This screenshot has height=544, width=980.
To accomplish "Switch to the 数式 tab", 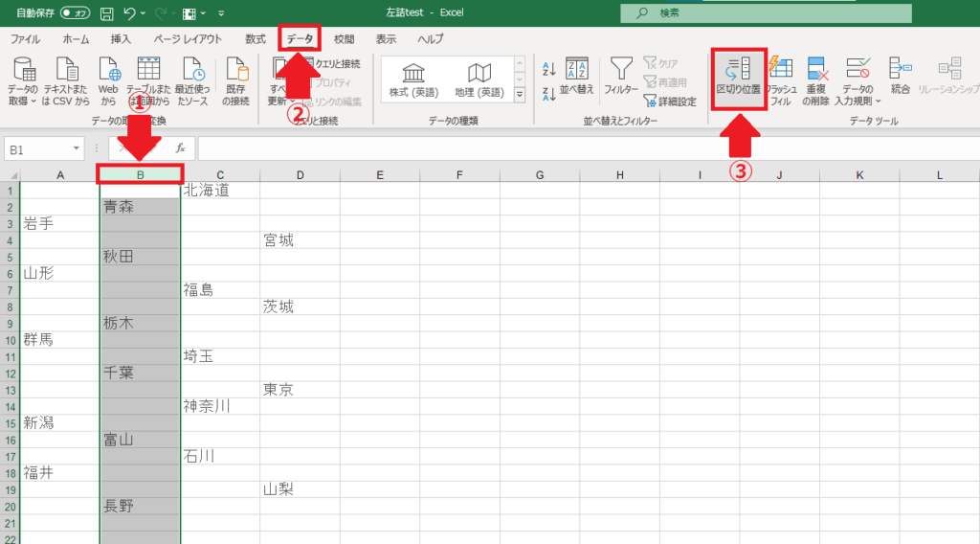I will coord(255,38).
